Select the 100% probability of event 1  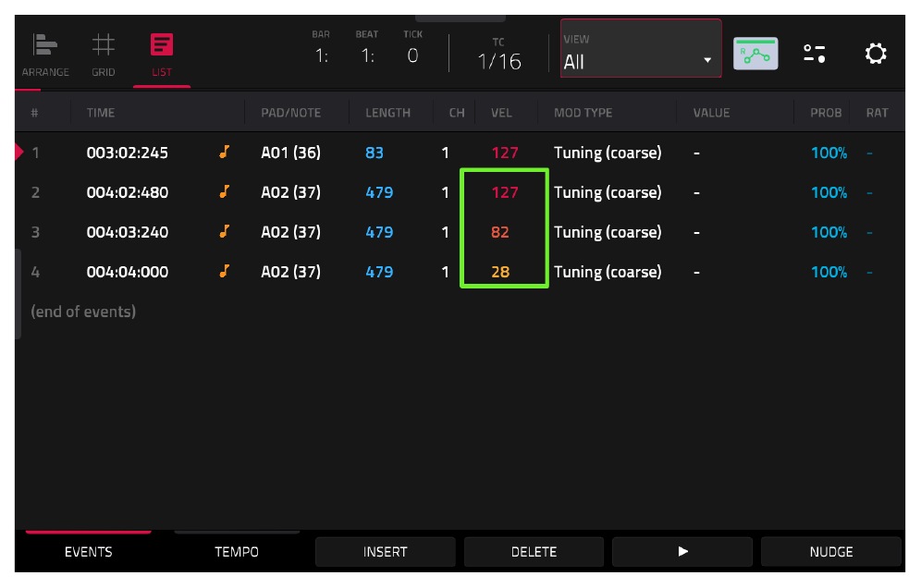pyautogui.click(x=829, y=153)
